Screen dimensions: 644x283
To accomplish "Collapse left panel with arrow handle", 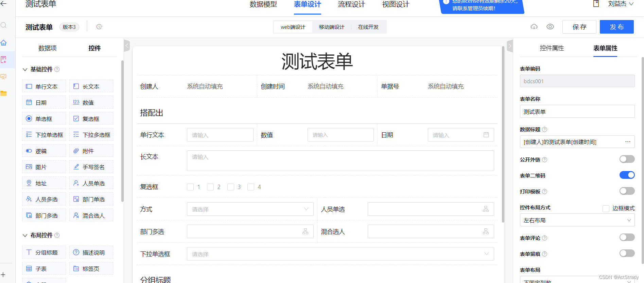I will click(127, 45).
